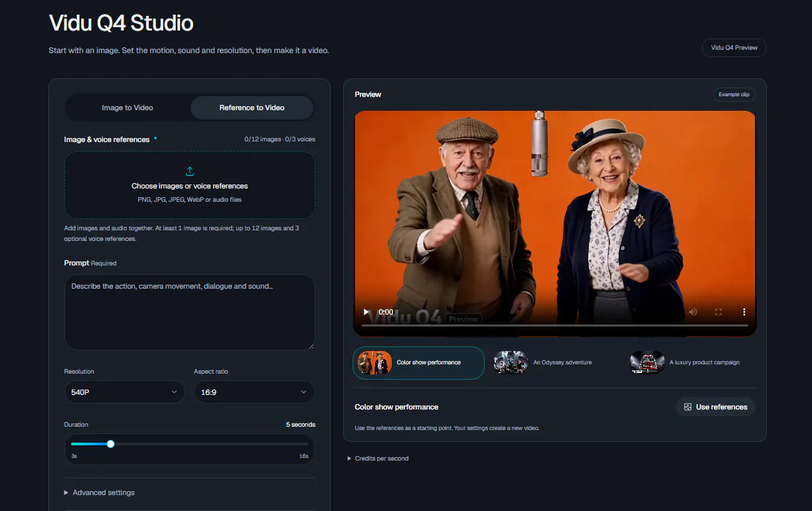Click the Vidu Q4 Preview button

point(734,48)
